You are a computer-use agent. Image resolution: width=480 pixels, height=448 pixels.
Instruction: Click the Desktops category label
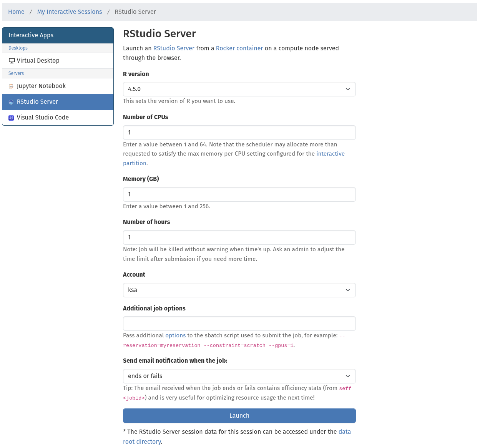[18, 48]
